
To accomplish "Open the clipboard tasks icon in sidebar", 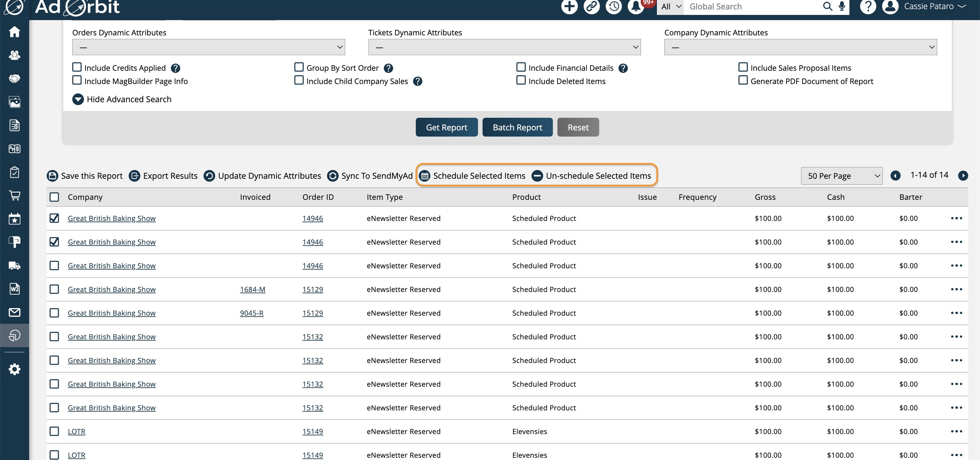I will click(x=15, y=172).
